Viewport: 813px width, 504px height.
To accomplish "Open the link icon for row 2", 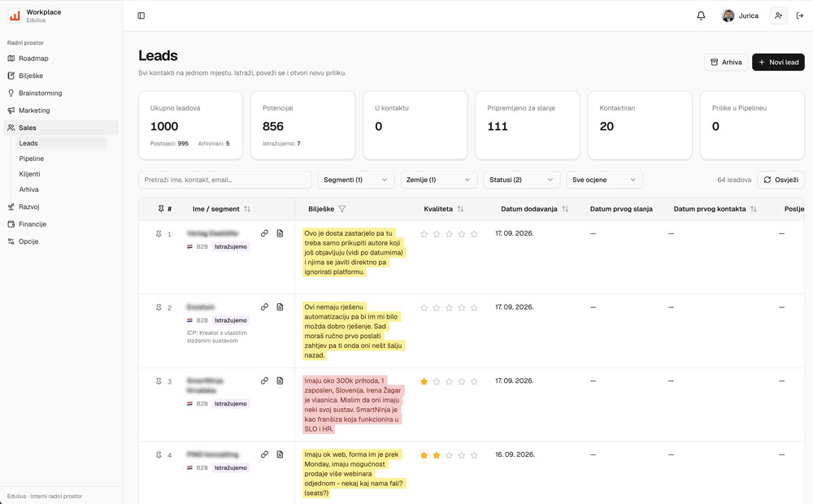I will click(x=264, y=307).
